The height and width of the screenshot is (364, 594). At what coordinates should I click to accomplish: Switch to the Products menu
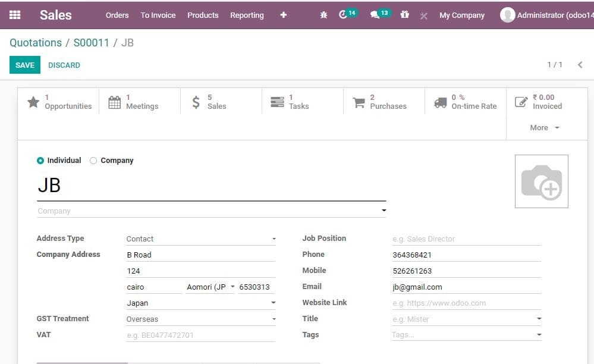click(x=203, y=15)
